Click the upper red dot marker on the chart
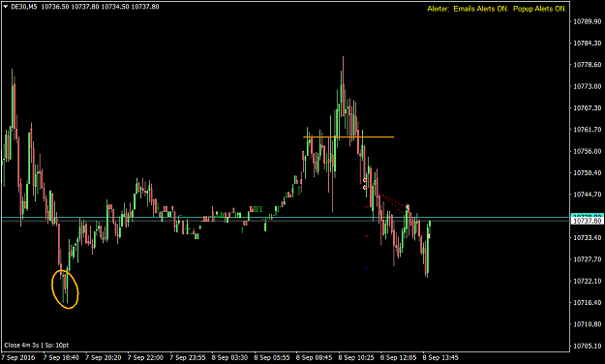 tap(365, 180)
